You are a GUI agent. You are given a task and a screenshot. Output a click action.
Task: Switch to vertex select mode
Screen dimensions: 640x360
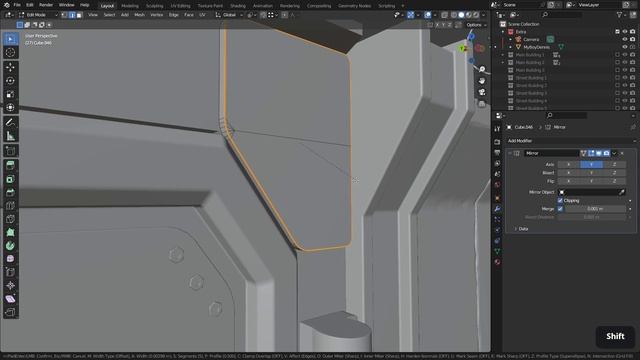pyautogui.click(x=64, y=15)
